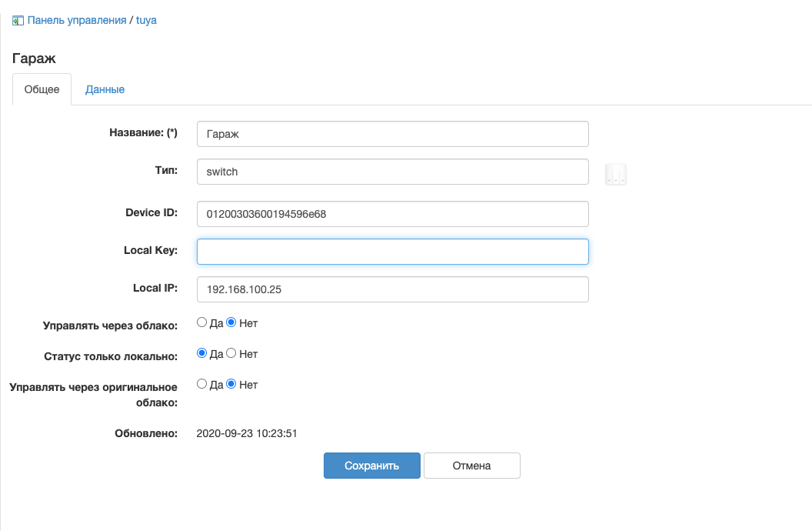
Task: Switch to the Данные tab
Action: tap(105, 89)
